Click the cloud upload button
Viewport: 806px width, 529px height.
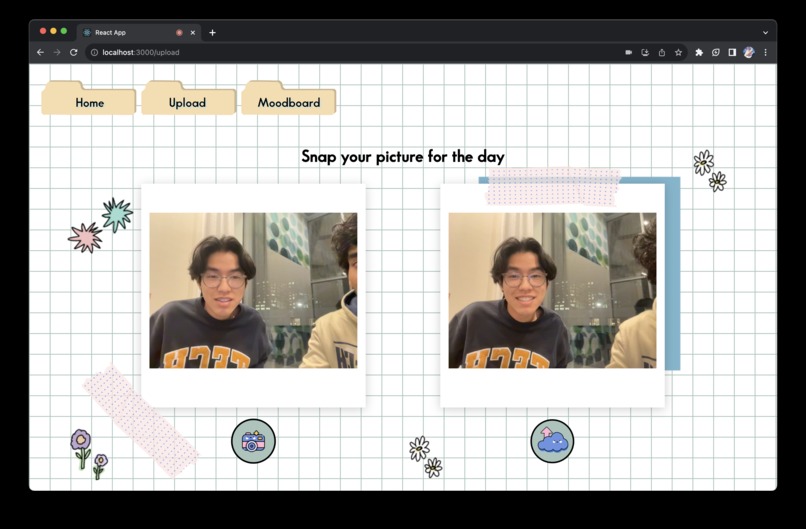click(x=552, y=441)
